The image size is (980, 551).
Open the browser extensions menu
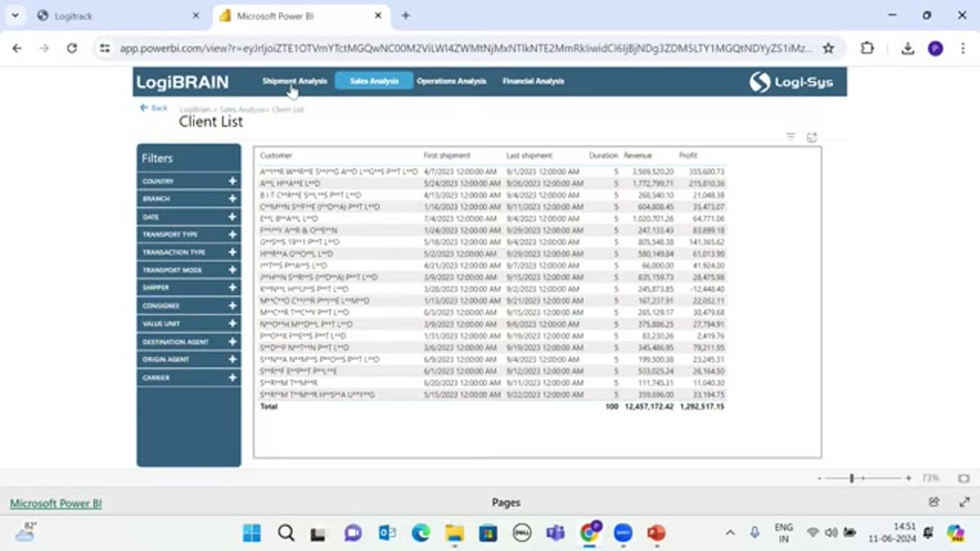(x=867, y=49)
